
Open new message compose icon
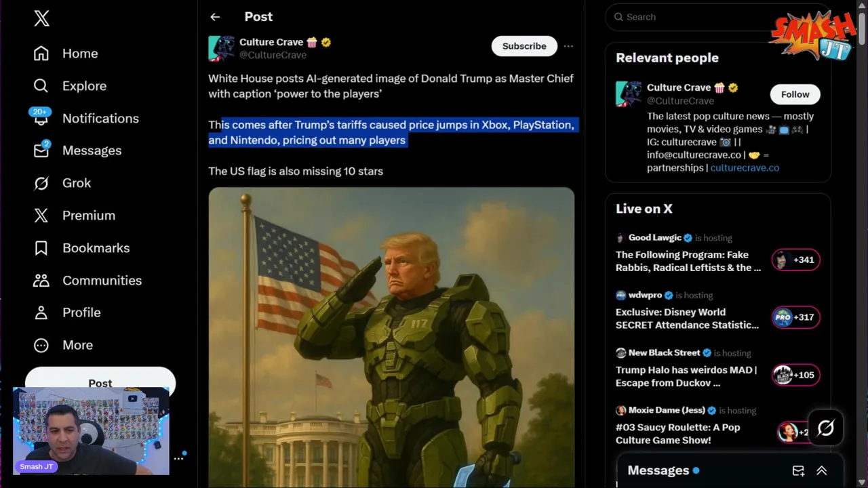tap(798, 470)
